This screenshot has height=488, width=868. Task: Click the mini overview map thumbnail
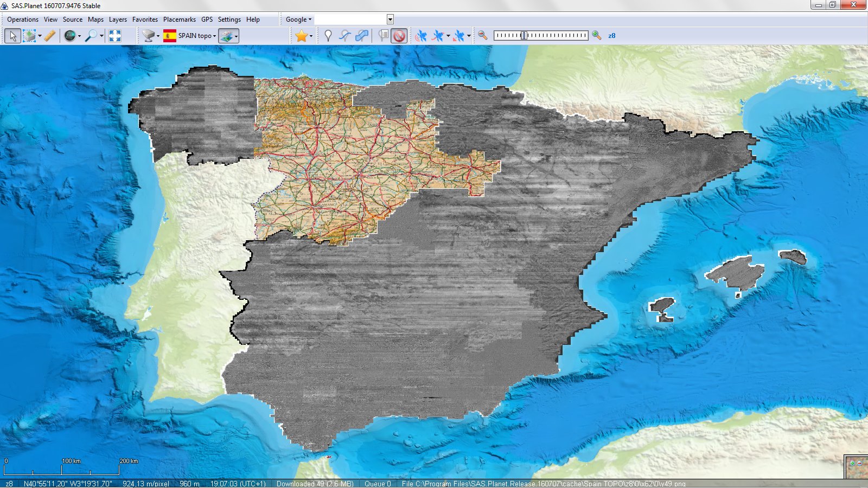(857, 467)
